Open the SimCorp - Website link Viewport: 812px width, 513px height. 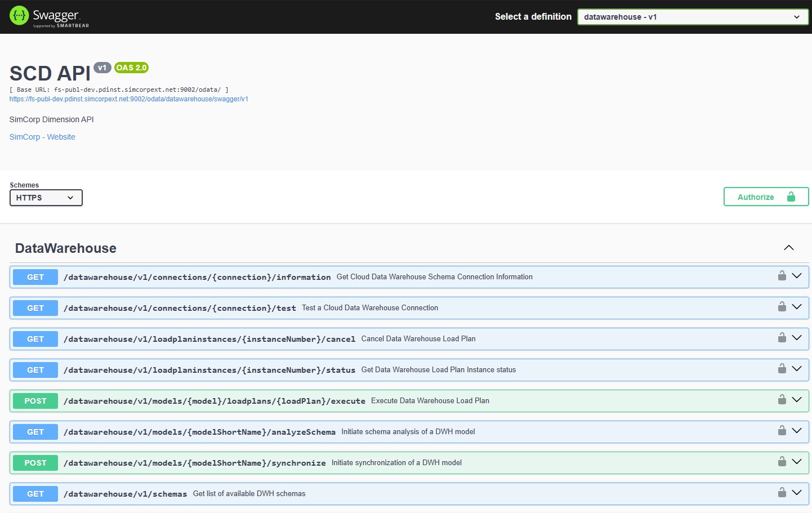pos(42,136)
